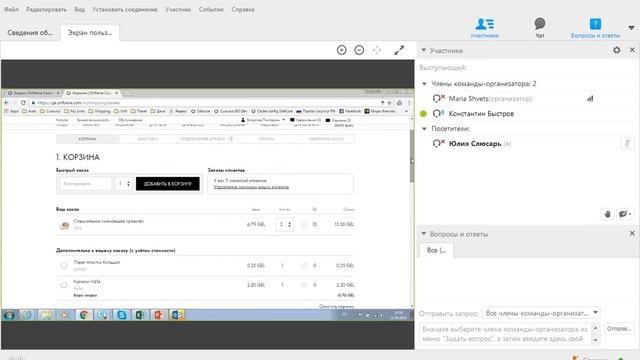Image resolution: width=640 pixels, height=360 pixels.
Task: Select the Каталог radio option in shared page
Action: (64, 285)
